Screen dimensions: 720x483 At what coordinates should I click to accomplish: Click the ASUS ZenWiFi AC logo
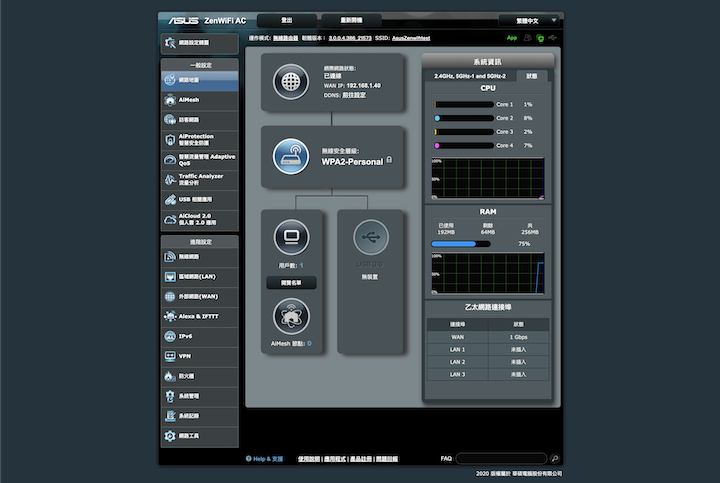coord(207,21)
